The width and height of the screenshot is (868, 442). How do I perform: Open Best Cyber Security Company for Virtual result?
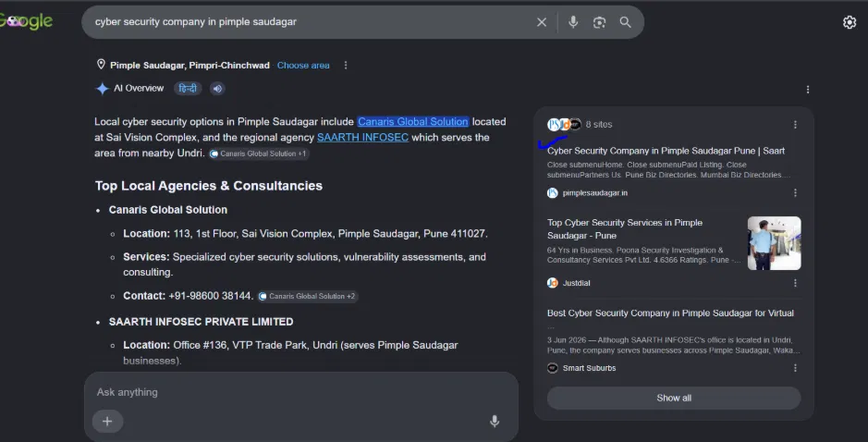click(x=670, y=313)
